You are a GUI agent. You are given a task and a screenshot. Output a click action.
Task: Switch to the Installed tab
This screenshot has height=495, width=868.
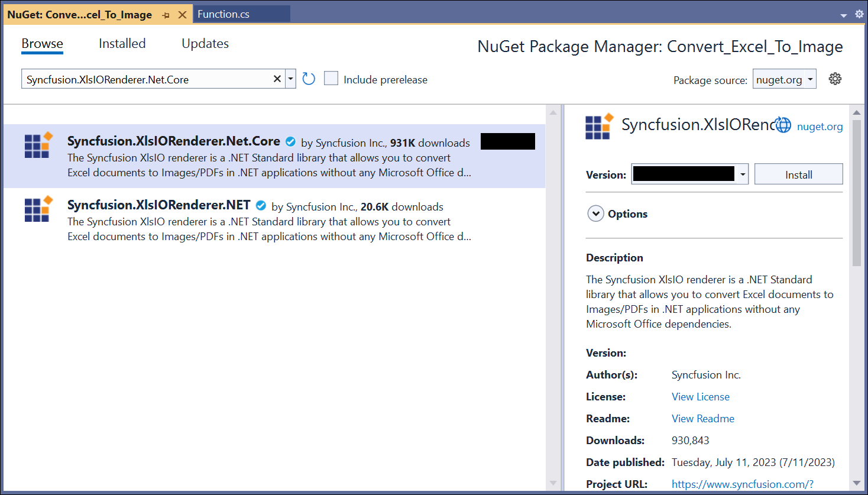(122, 44)
